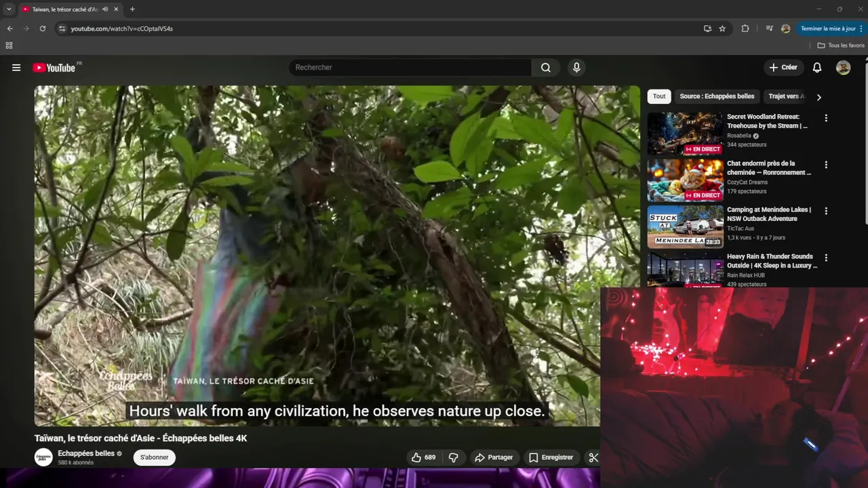This screenshot has height=488, width=868.
Task: Open Heavy Rain & Thunder Sounds thumbnail
Action: pyautogui.click(x=685, y=270)
